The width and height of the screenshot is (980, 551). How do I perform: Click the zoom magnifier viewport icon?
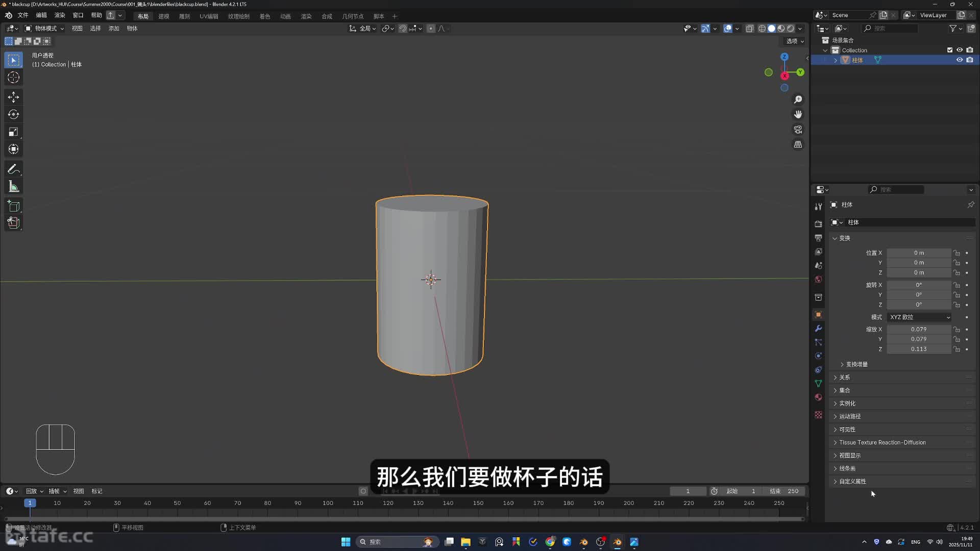[798, 99]
